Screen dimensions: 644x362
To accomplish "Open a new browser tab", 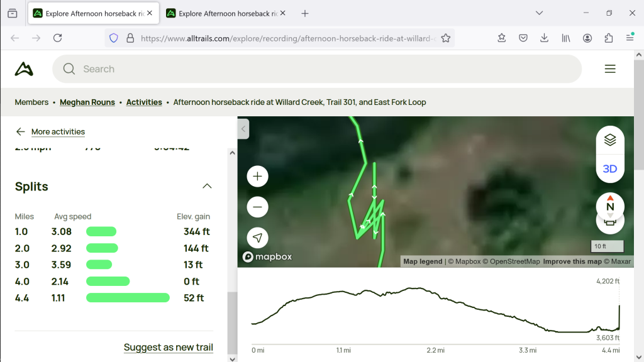I will [305, 13].
